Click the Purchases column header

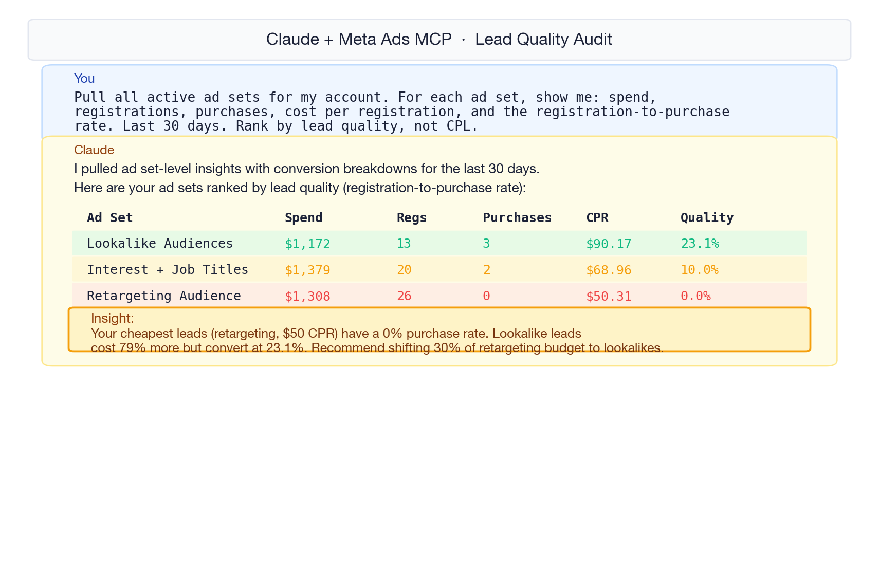pyautogui.click(x=517, y=217)
